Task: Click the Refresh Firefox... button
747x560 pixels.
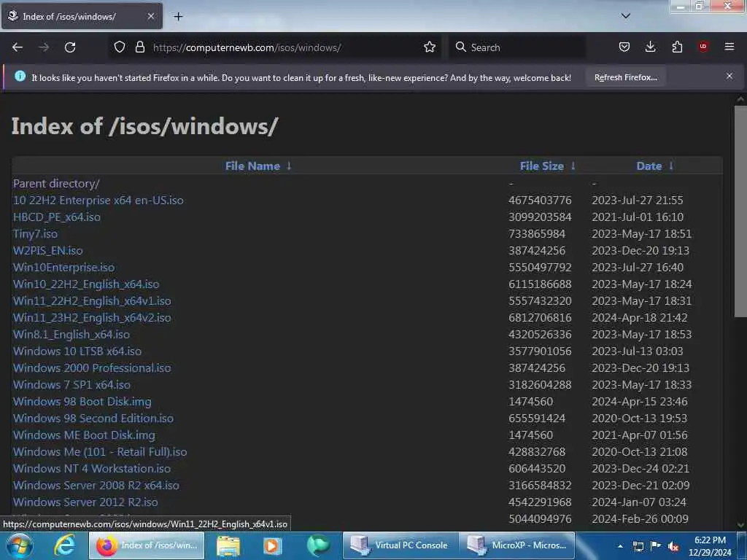Action: tap(625, 77)
